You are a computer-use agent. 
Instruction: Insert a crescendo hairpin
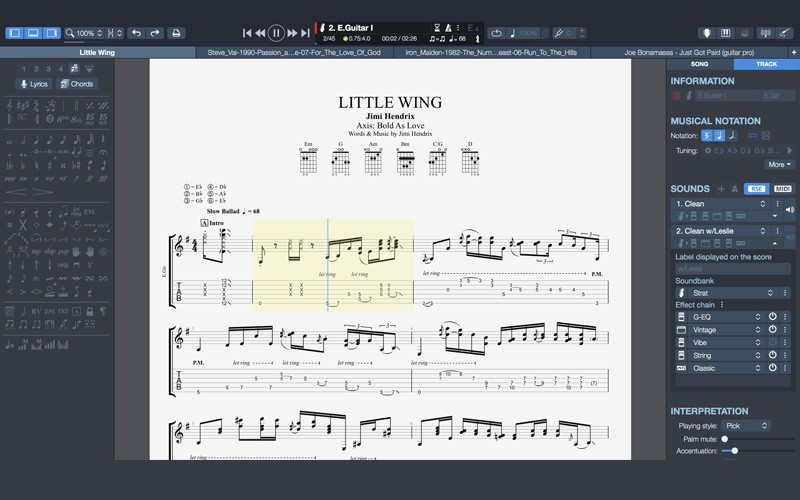[x=16, y=192]
